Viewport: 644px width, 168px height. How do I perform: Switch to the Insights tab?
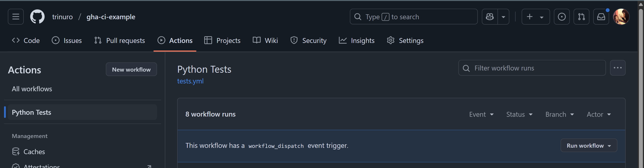pos(357,40)
